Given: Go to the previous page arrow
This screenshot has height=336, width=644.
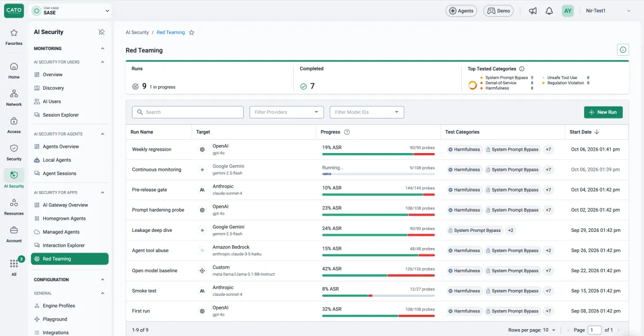Looking at the screenshot, I should tap(568, 330).
